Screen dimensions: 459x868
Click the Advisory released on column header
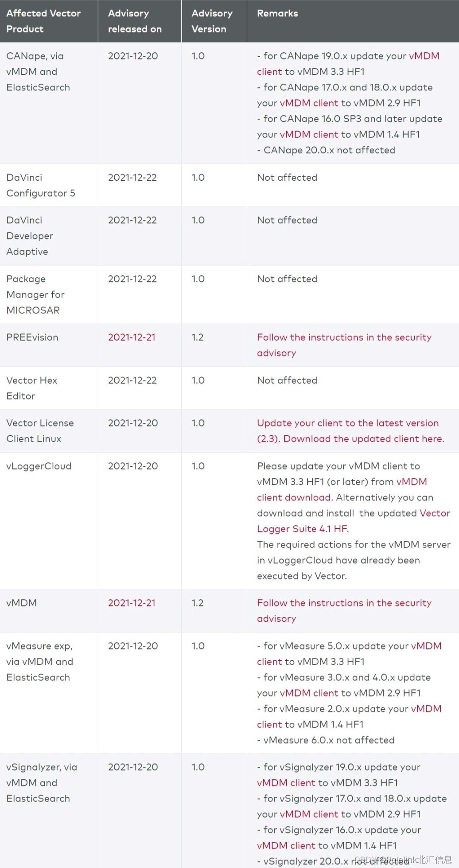(x=140, y=21)
